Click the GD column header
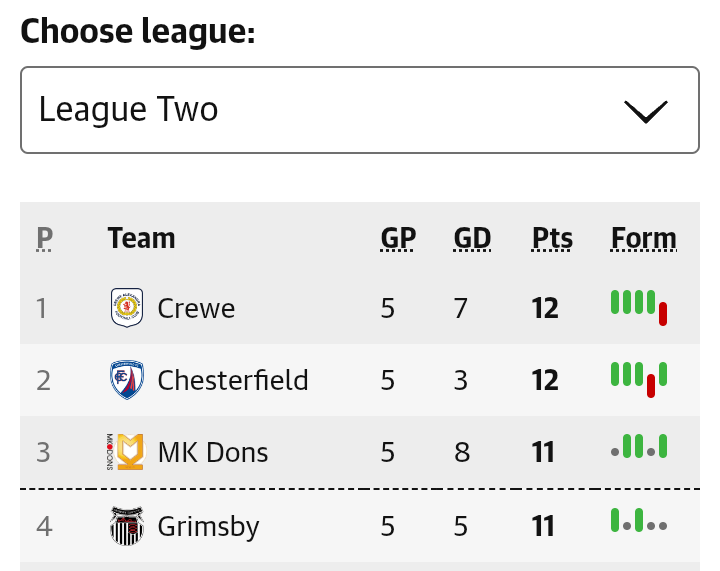Image resolution: width=720 pixels, height=571 pixels. point(472,238)
